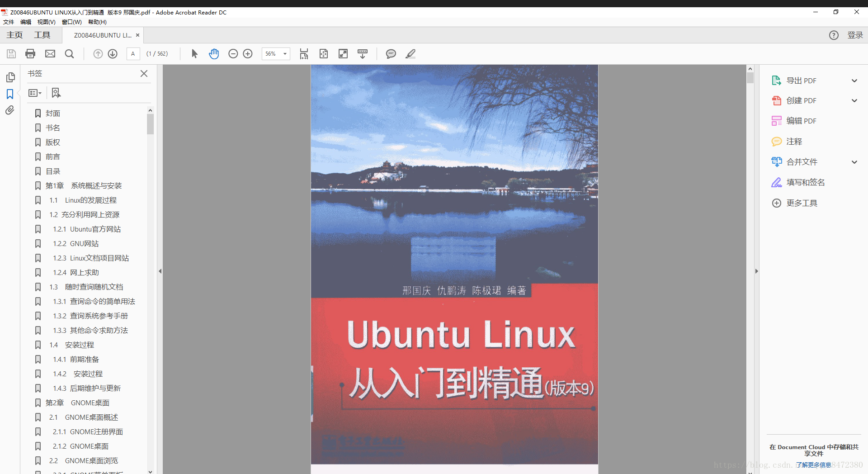Click the Read mode toolbar icon
This screenshot has height=474, width=868.
click(x=363, y=54)
